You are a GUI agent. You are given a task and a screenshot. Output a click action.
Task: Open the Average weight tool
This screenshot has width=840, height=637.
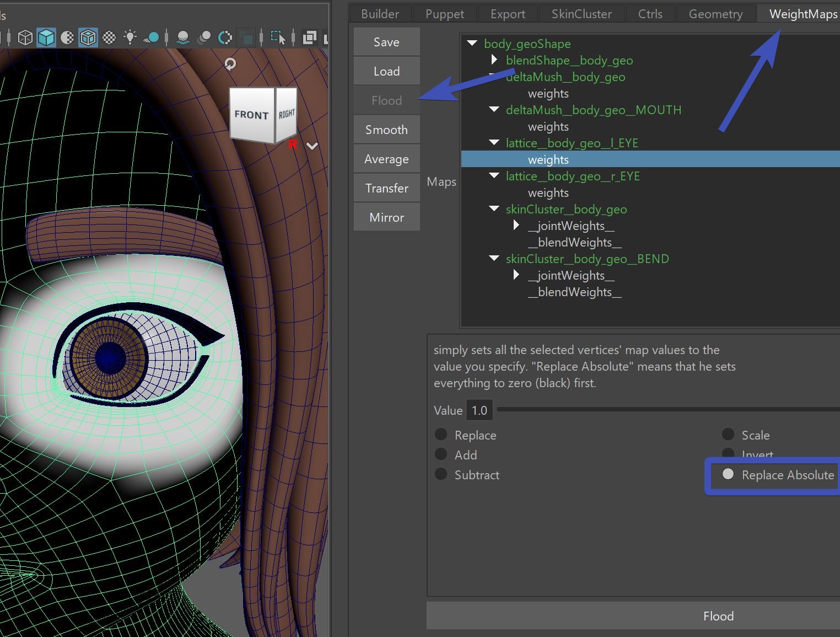pos(386,159)
